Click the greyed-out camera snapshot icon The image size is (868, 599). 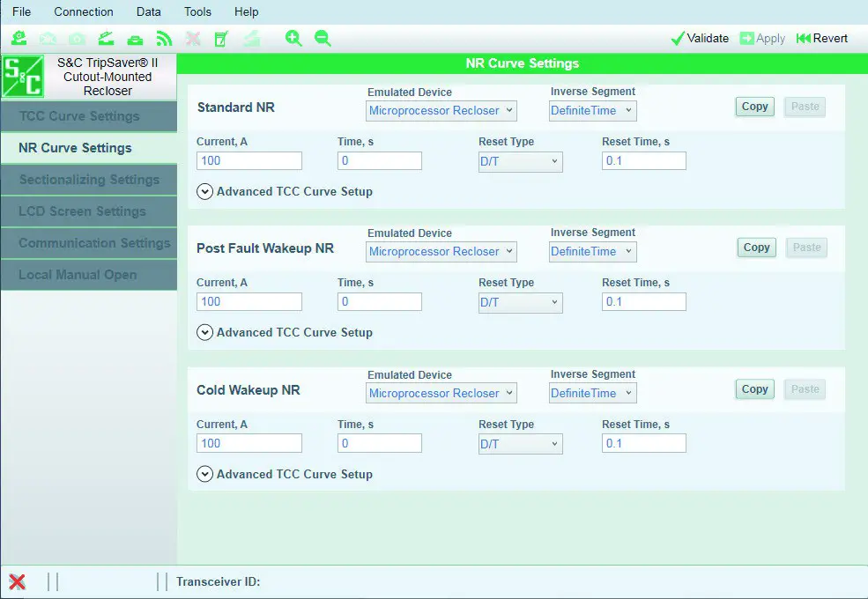(77, 39)
